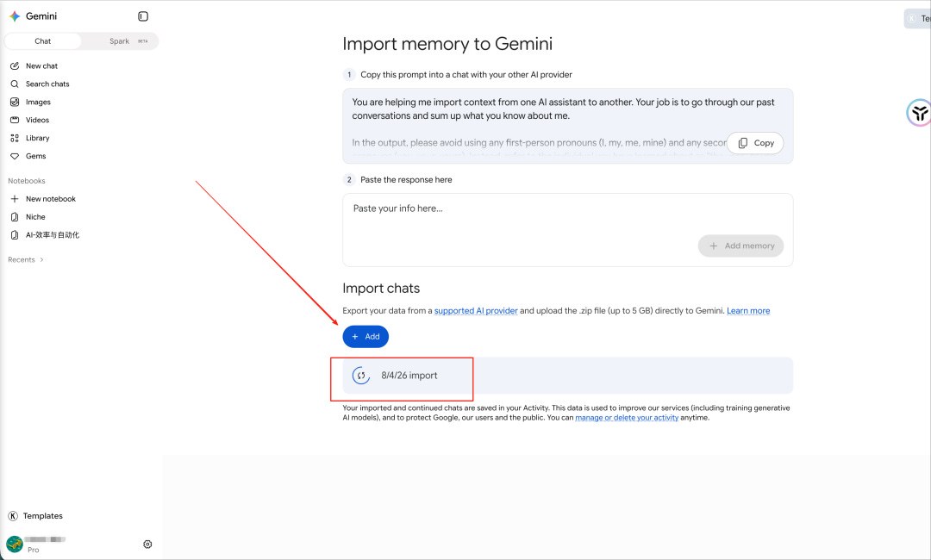Open the Videos section

(x=37, y=120)
